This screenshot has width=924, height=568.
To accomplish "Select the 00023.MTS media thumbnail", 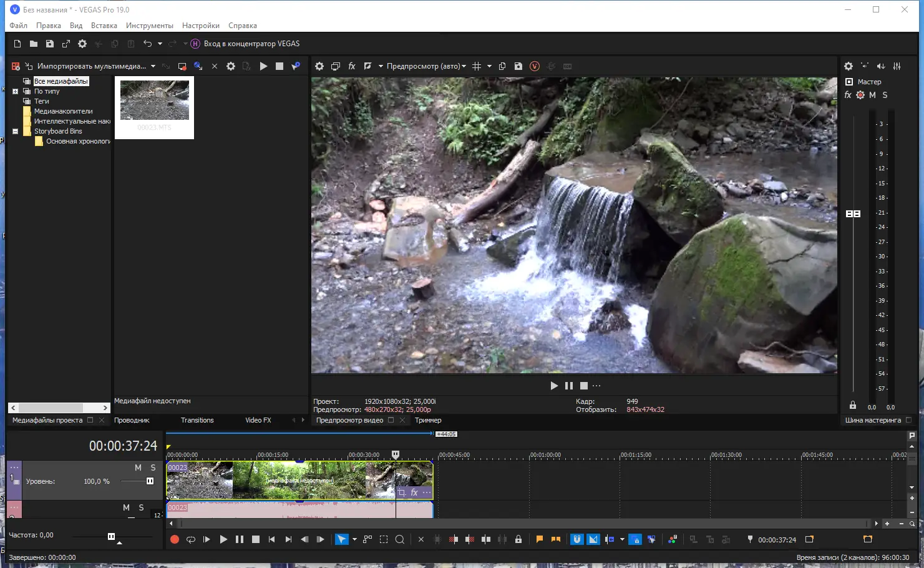I will pyautogui.click(x=154, y=100).
